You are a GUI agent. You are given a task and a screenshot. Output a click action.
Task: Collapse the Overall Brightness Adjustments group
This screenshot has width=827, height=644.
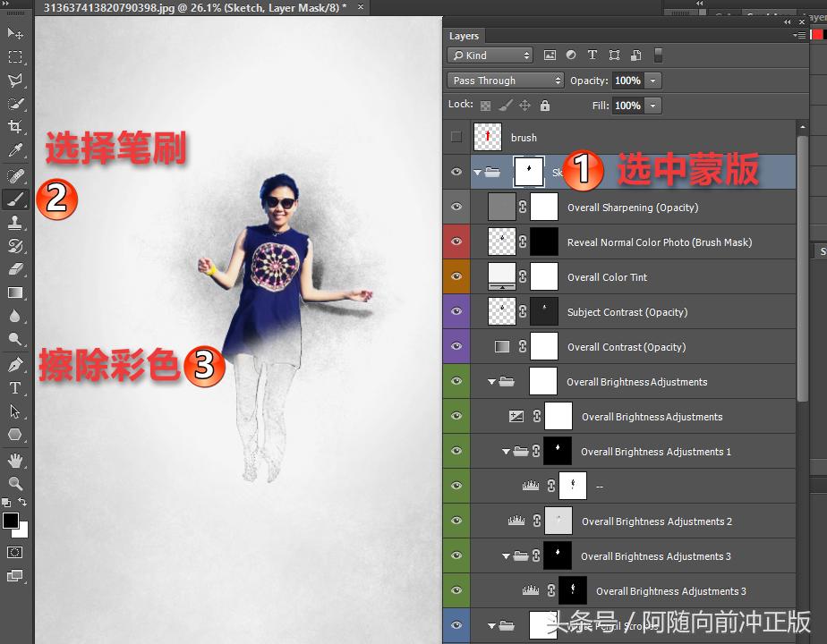pos(491,381)
